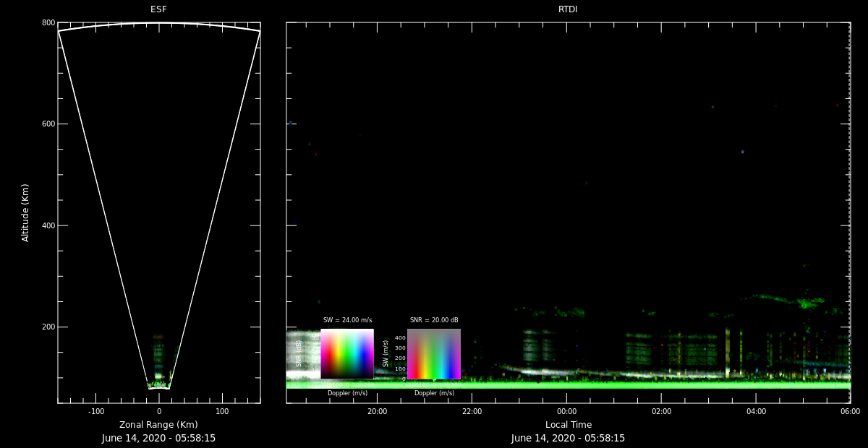Viewport: 868px width, 448px height.
Task: Click the bright green band along the RTDI bottom
Action: 568,385
